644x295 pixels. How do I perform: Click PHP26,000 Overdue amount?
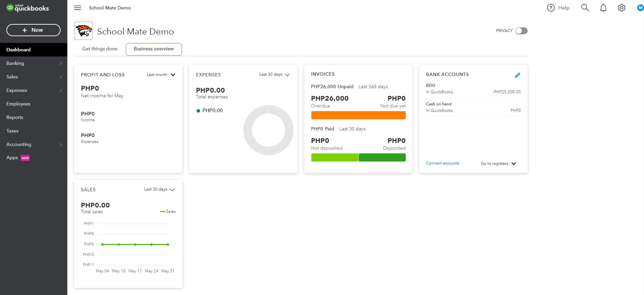coord(330,98)
